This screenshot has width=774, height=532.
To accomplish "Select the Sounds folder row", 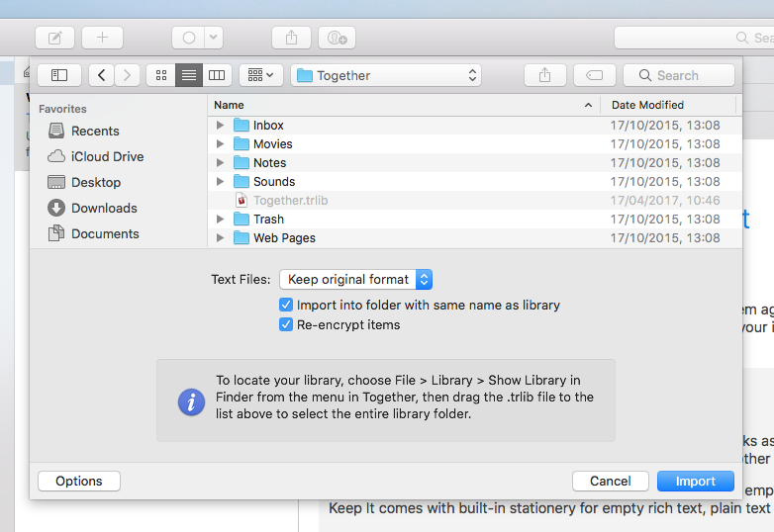I will pyautogui.click(x=475, y=181).
